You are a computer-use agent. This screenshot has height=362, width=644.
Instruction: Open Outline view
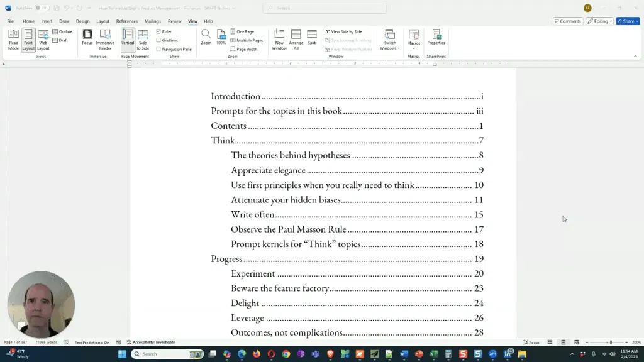62,31
